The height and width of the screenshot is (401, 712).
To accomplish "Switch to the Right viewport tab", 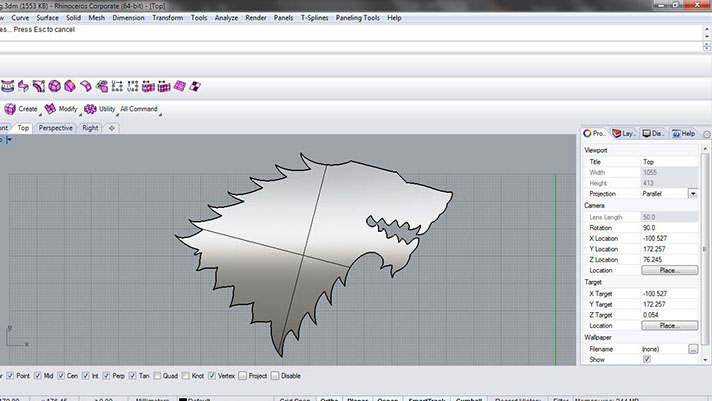I will 90,128.
